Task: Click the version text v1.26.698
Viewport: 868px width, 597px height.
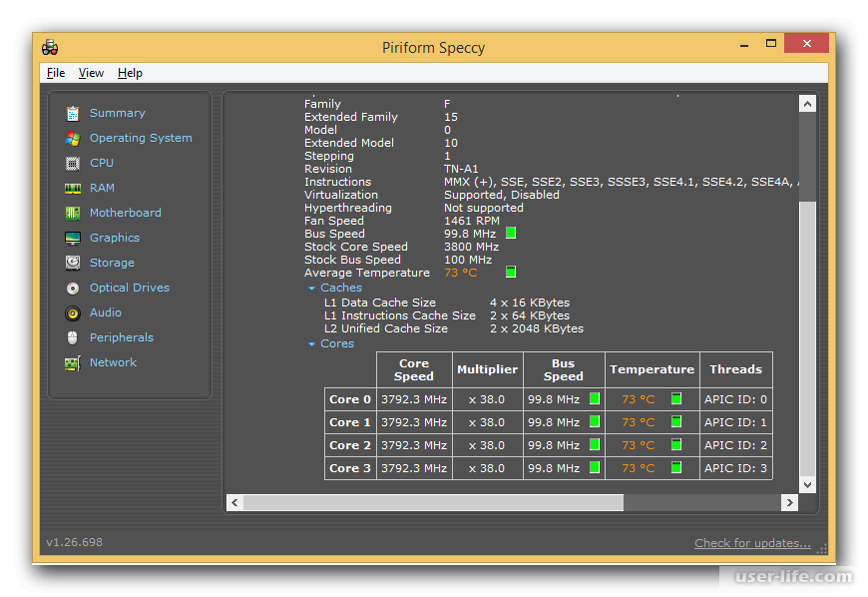Action: [74, 542]
